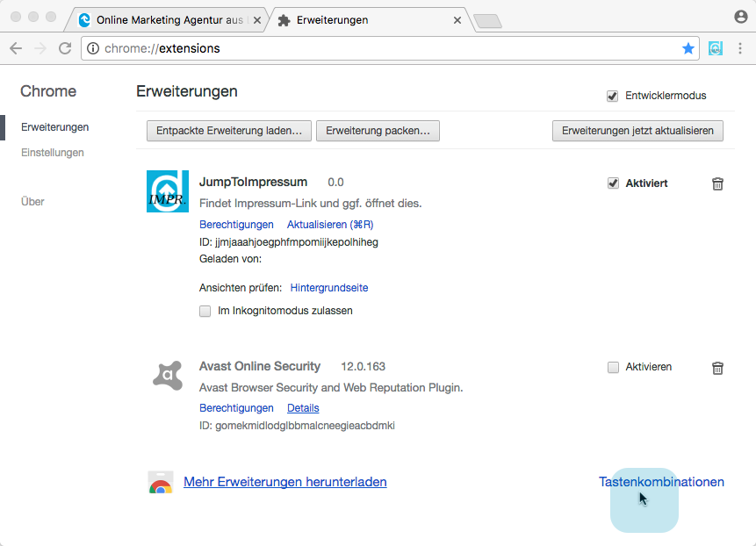This screenshot has width=756, height=546.
Task: Reload the page with the refresh icon
Action: point(65,48)
